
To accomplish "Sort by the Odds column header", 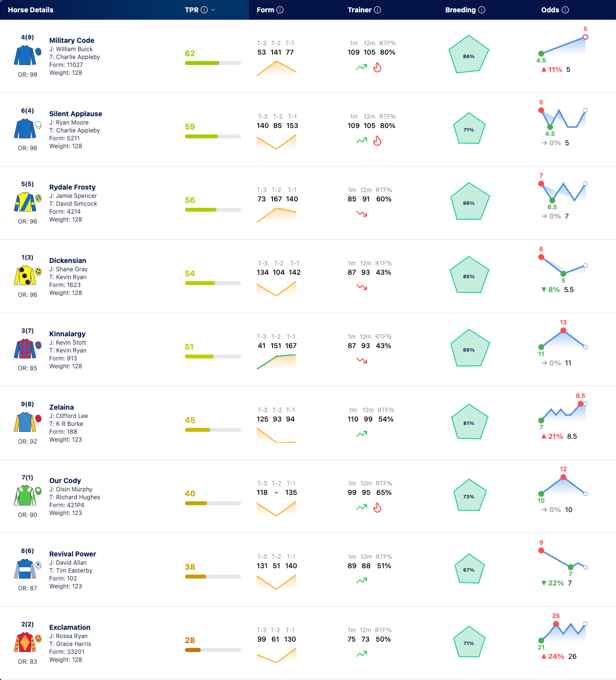I will (550, 10).
